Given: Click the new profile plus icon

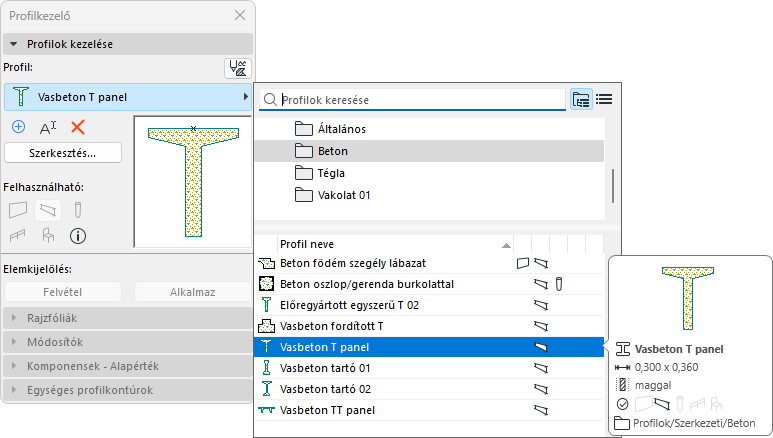Looking at the screenshot, I should pyautogui.click(x=18, y=127).
